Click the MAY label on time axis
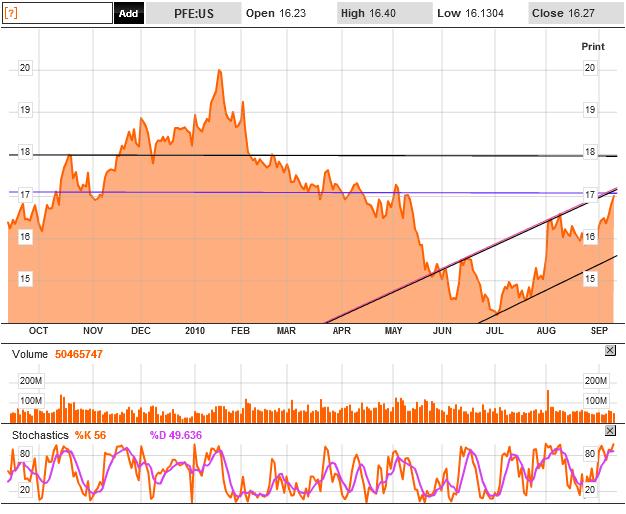 (x=393, y=331)
